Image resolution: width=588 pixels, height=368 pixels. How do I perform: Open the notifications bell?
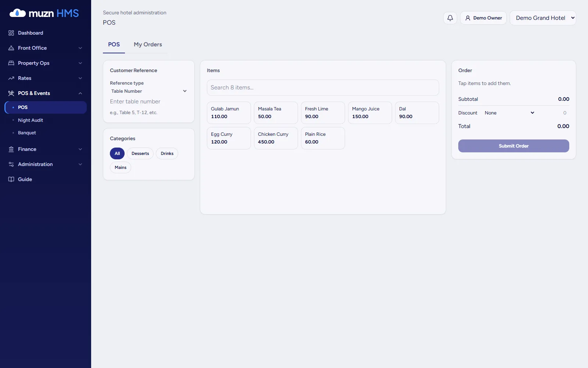450,18
